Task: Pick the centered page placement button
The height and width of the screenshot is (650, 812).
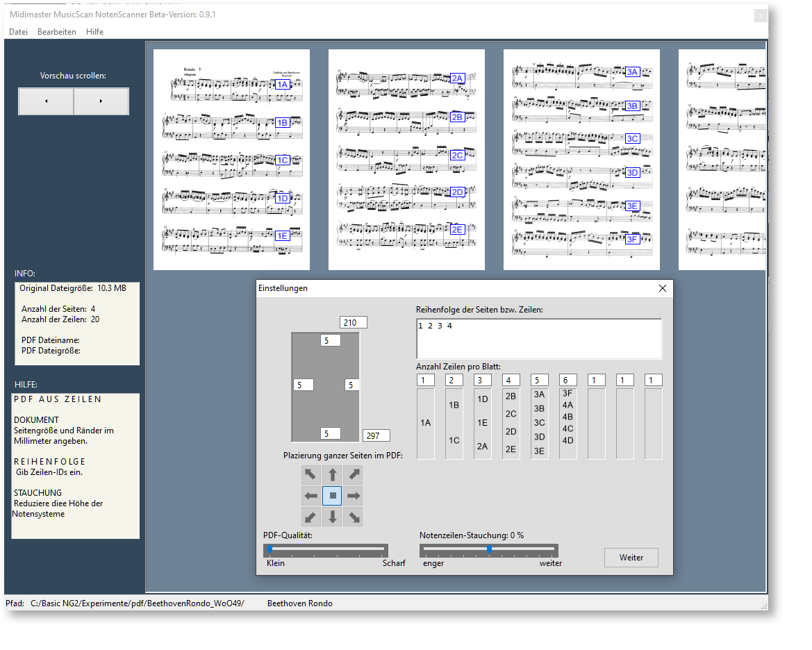Action: pyautogui.click(x=333, y=496)
